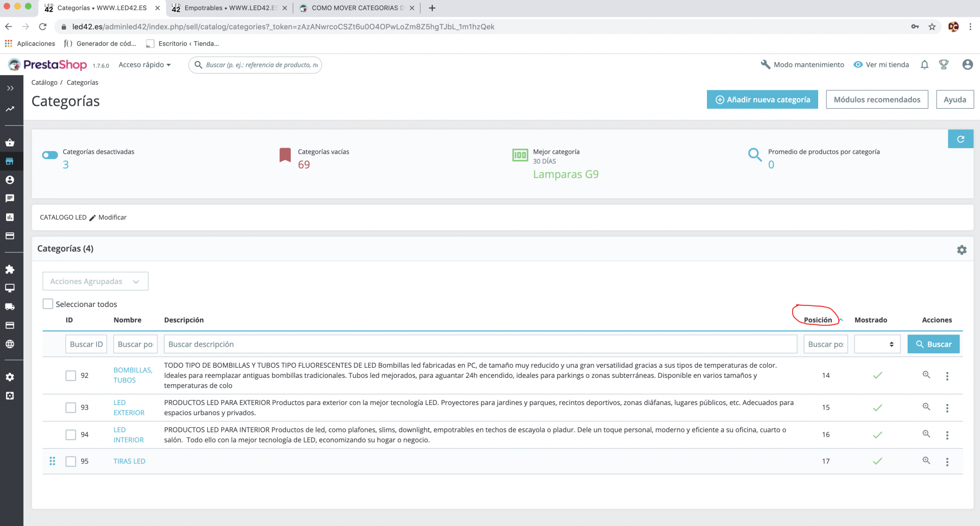This screenshot has height=526, width=980.
Task: Switch to the Empotrables browser tab
Action: pyautogui.click(x=229, y=8)
